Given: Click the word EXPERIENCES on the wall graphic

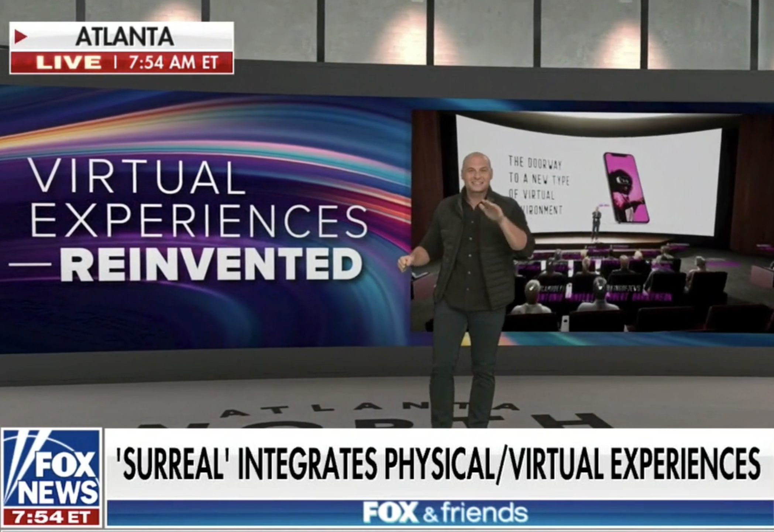Looking at the screenshot, I should pyautogui.click(x=199, y=221).
